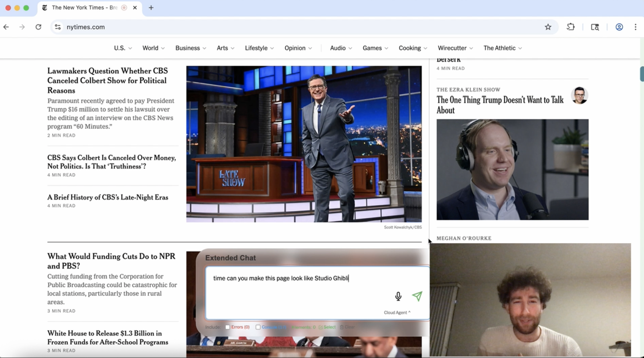Reload the nytimes.com page

coord(38,27)
